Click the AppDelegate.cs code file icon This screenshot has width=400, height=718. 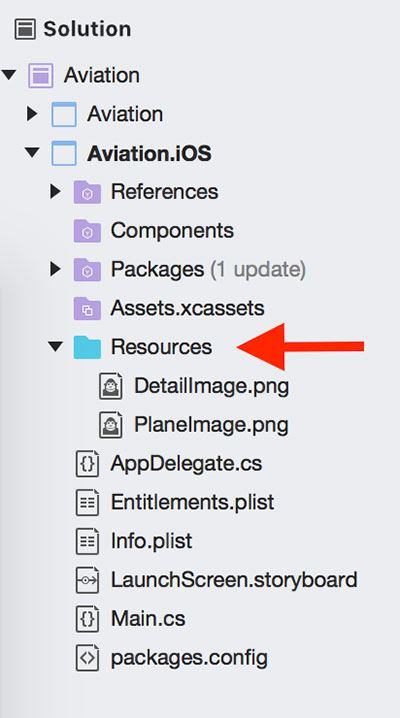(87, 464)
